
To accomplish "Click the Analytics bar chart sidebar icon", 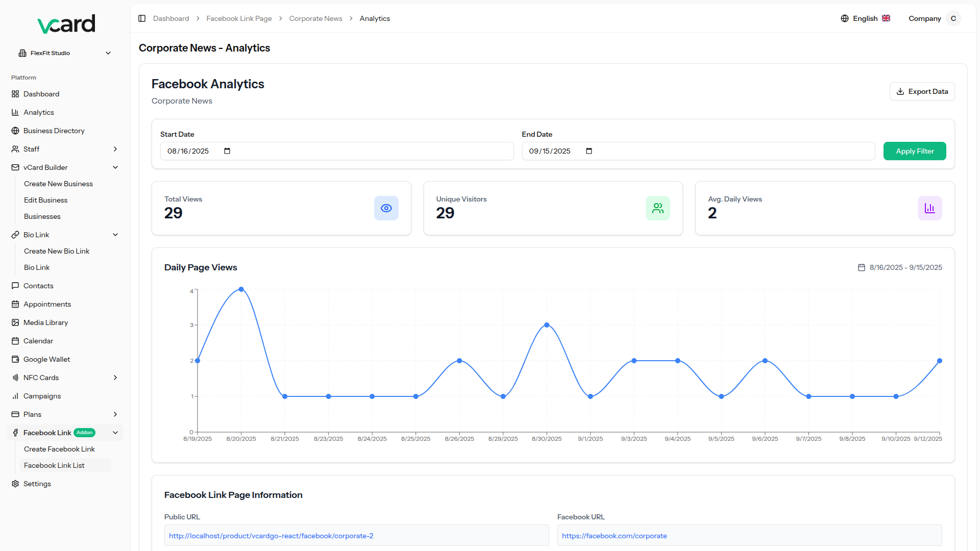I will (15, 112).
